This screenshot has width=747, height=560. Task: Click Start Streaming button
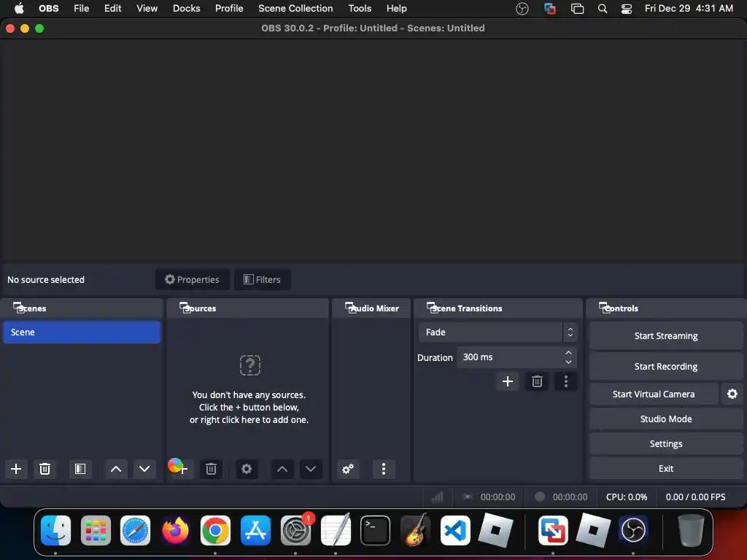tap(666, 335)
